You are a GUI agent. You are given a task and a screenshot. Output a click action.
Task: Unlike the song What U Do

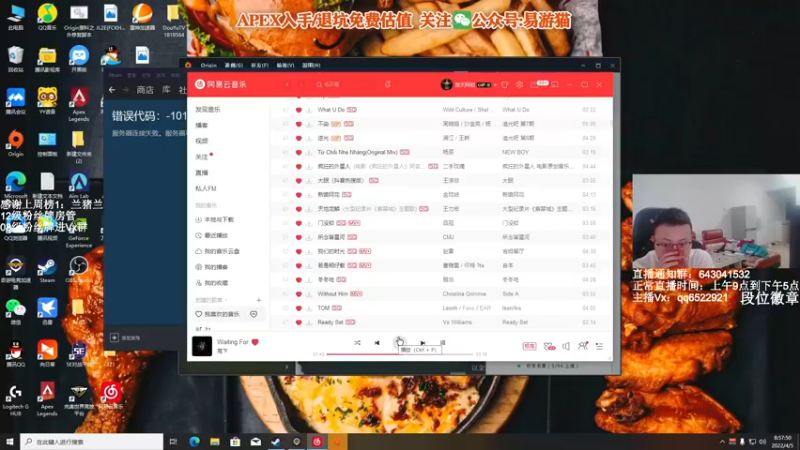(x=299, y=110)
